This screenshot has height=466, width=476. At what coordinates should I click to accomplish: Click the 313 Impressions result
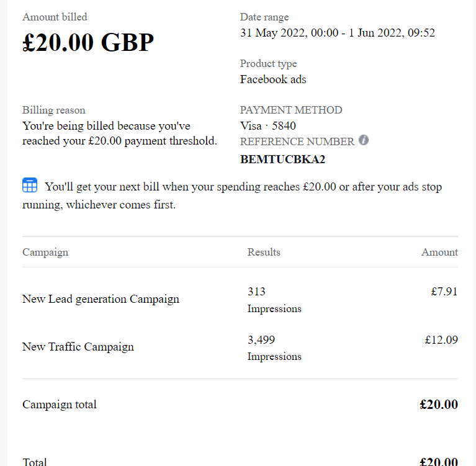point(274,300)
